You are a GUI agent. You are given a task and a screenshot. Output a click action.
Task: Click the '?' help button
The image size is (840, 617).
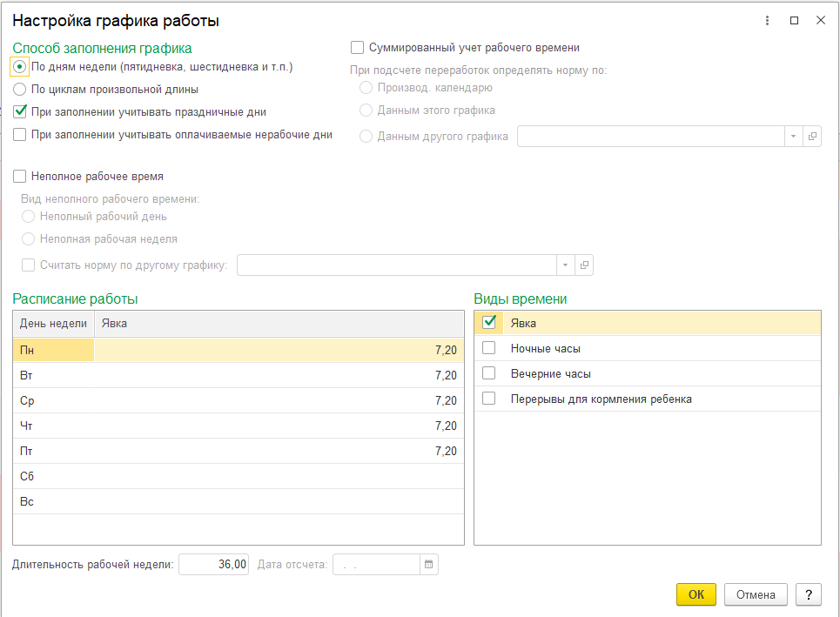tap(809, 594)
